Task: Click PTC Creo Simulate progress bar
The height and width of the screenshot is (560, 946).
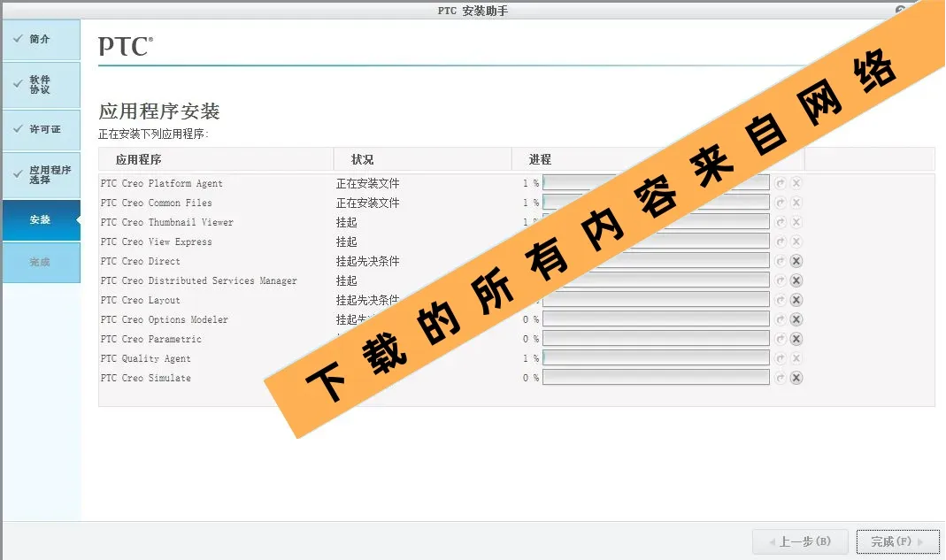Action: (x=656, y=378)
